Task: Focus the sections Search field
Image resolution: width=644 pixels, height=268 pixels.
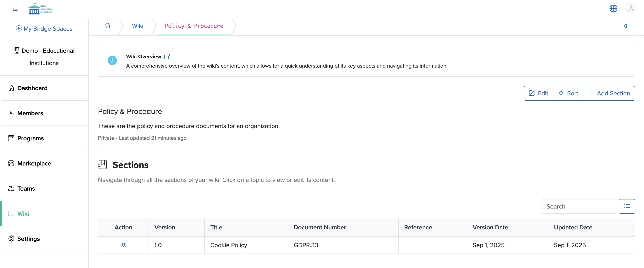Action: click(579, 206)
